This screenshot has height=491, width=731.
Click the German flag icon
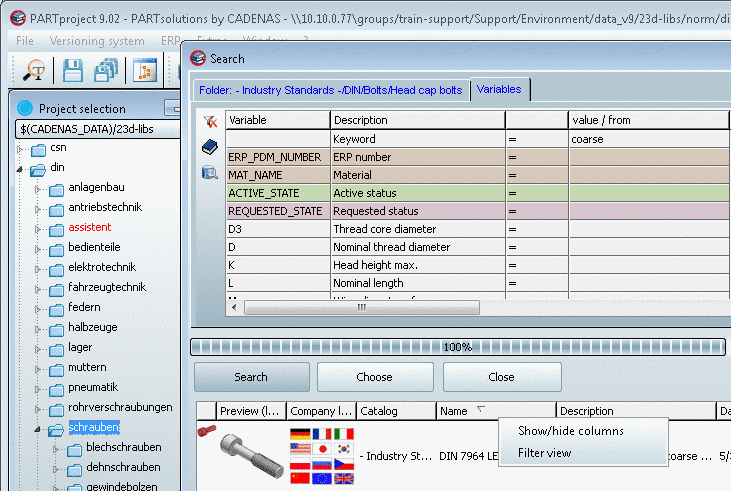300,434
